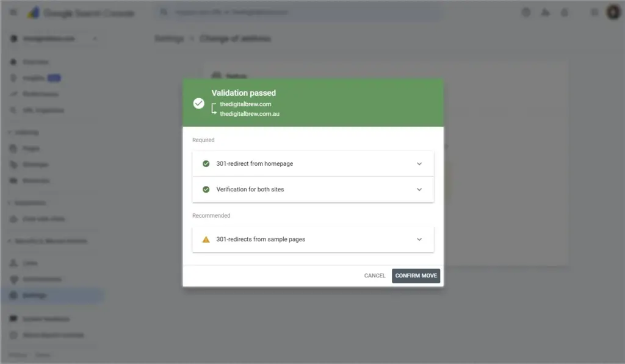Open the highlighted Settings sidebar item
This screenshot has height=364, width=625.
(x=52, y=295)
